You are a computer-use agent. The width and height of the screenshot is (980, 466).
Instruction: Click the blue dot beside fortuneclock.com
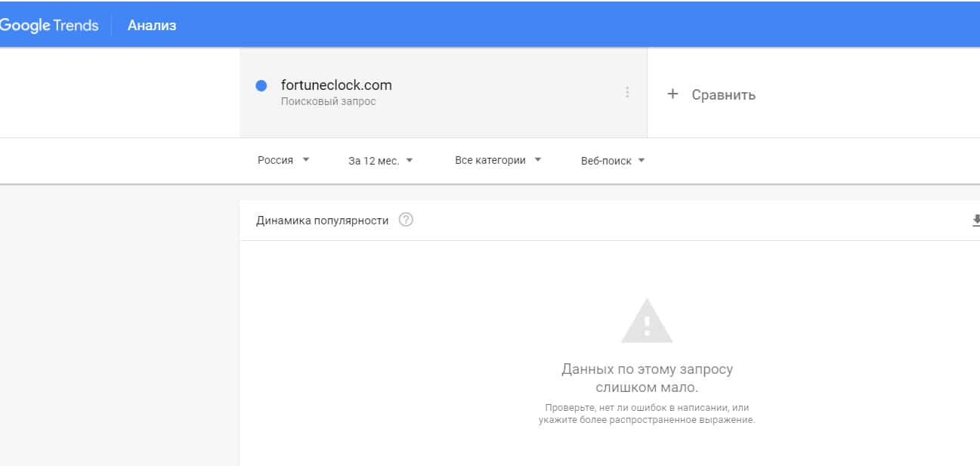[261, 86]
